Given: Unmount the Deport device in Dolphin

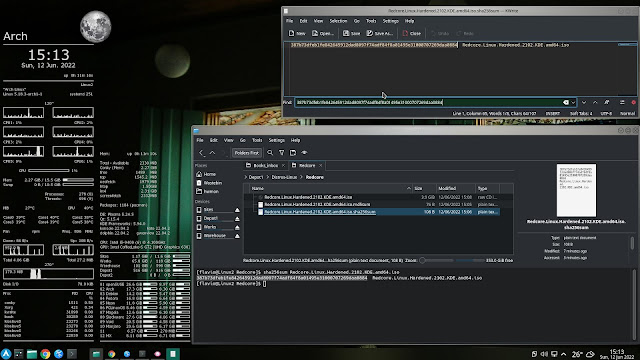Looking at the screenshot, I should coord(237,219).
